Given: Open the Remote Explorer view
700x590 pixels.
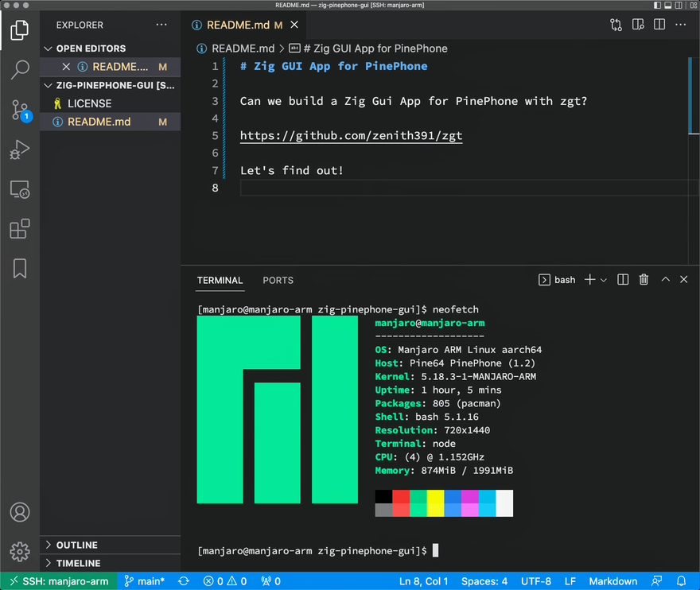Looking at the screenshot, I should pyautogui.click(x=20, y=189).
